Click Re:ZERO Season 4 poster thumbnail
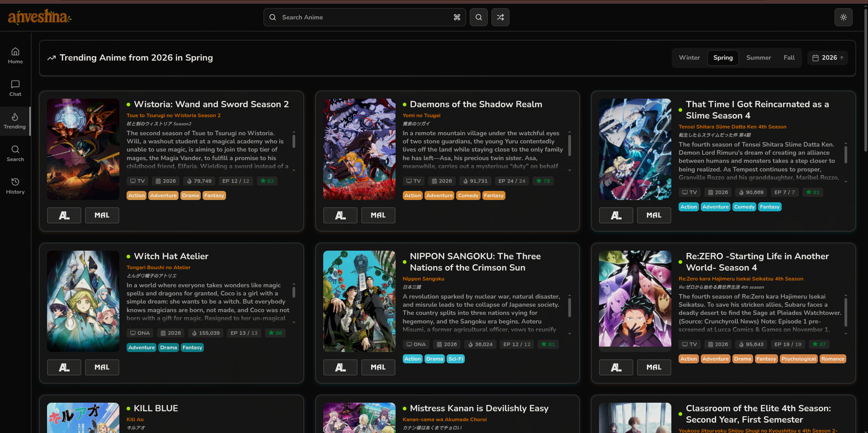The width and height of the screenshot is (868, 433). [x=635, y=299]
